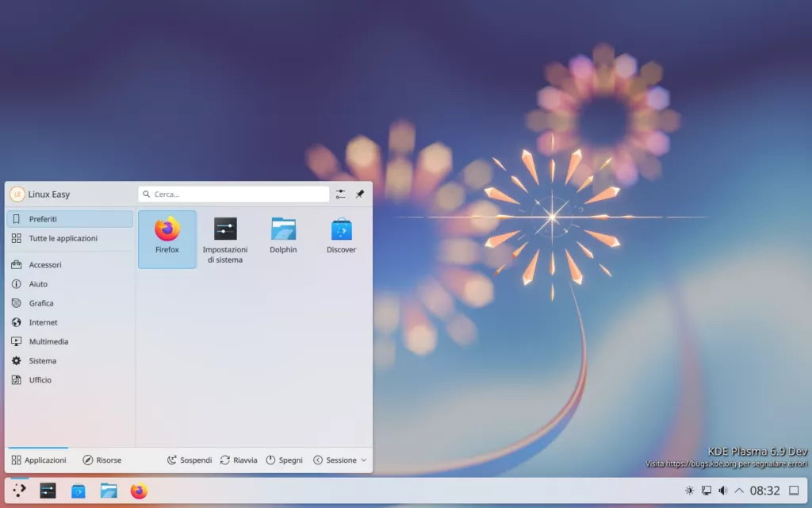Image resolution: width=812 pixels, height=508 pixels.
Task: Click the Riavvia button
Action: coord(239,460)
